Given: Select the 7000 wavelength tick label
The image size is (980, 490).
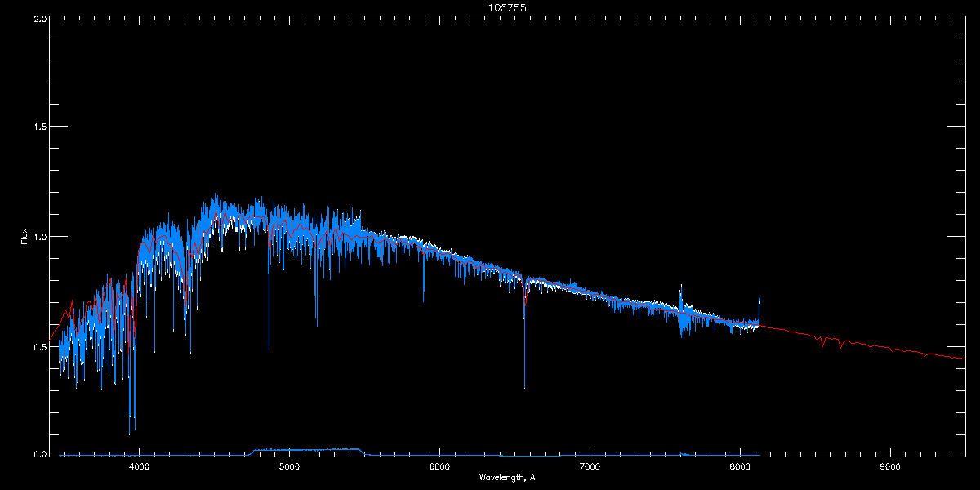Looking at the screenshot, I should tap(590, 467).
